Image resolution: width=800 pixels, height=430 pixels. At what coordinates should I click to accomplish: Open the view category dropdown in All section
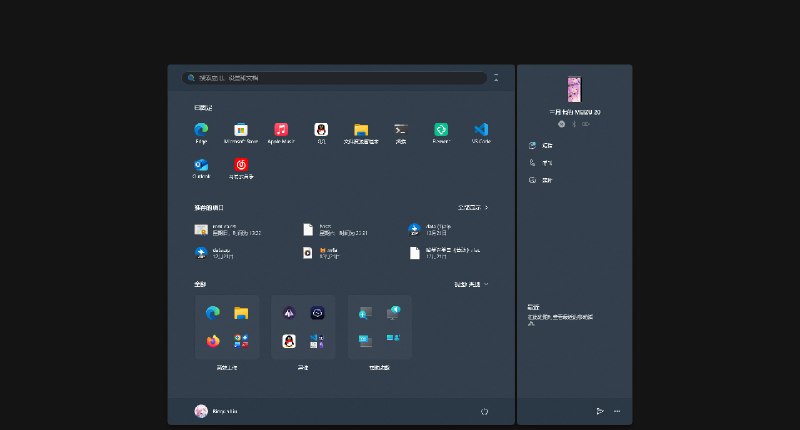472,285
